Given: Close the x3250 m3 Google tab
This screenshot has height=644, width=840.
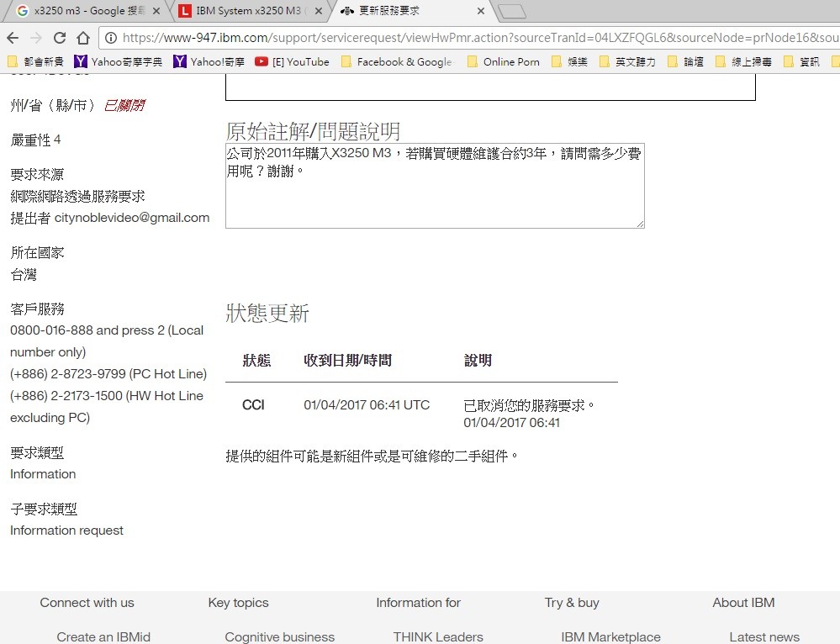Looking at the screenshot, I should (x=156, y=11).
